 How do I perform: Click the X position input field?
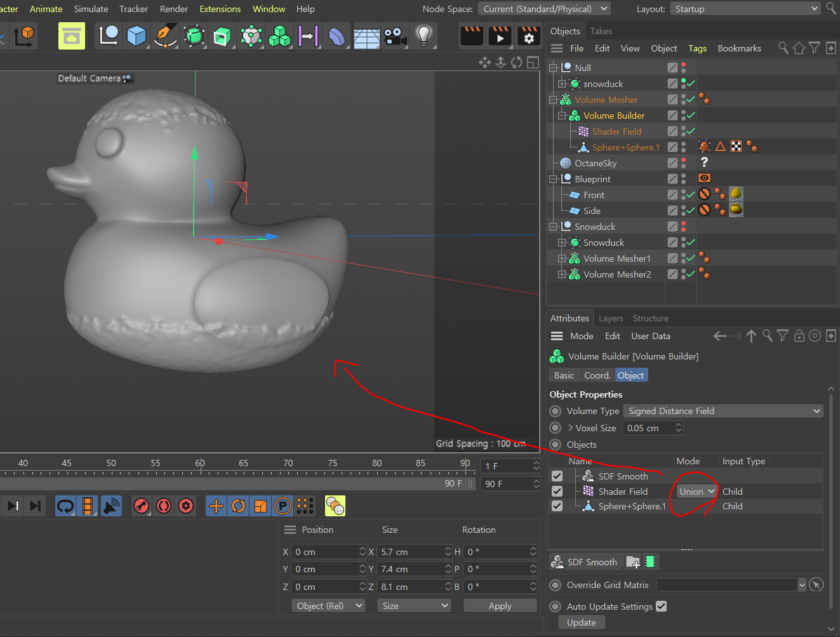[329, 552]
